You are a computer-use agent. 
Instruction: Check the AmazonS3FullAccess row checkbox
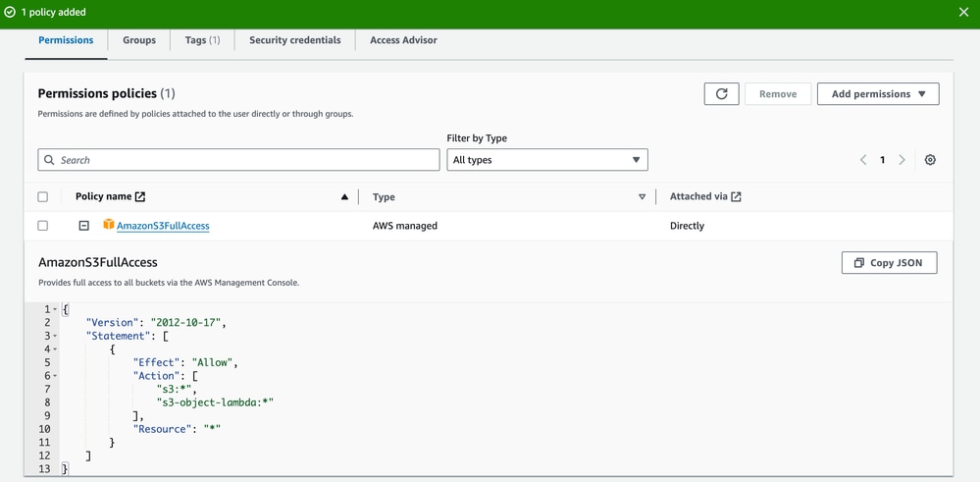pyautogui.click(x=42, y=226)
